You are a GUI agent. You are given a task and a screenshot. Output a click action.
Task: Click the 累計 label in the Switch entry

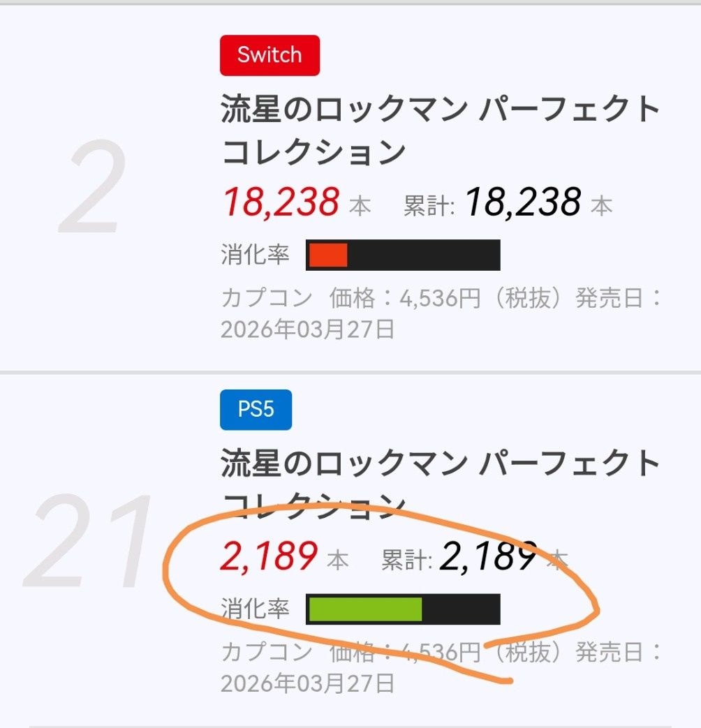pos(429,205)
